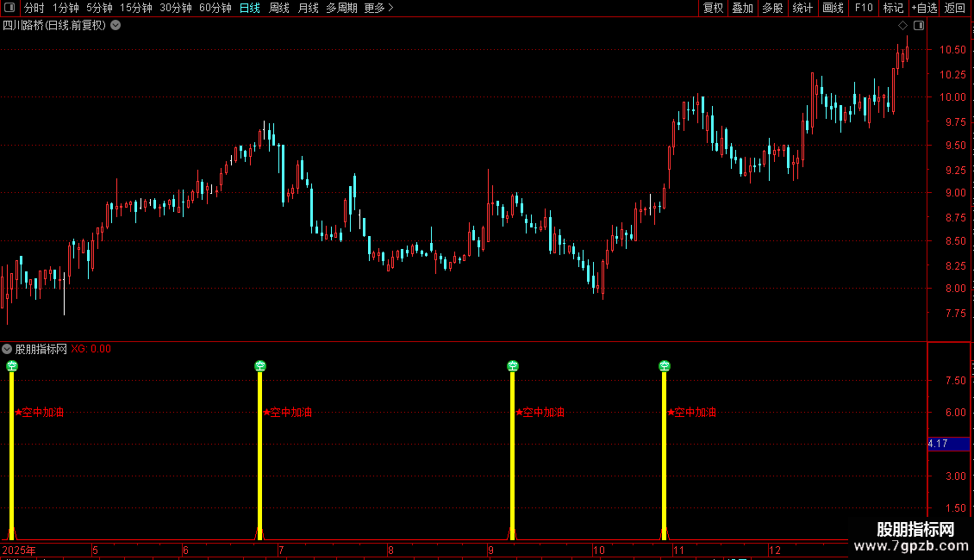Select the 15分钟 period tab

coord(135,8)
